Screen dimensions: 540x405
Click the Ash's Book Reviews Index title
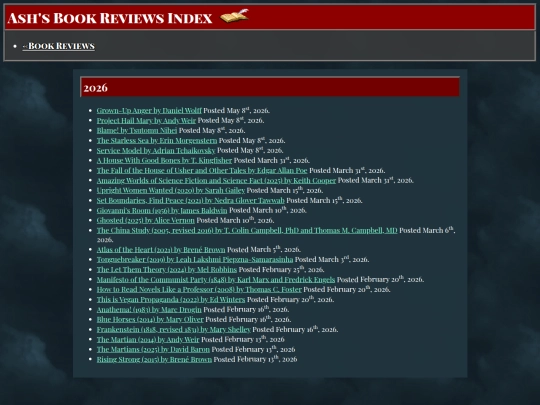[110, 18]
